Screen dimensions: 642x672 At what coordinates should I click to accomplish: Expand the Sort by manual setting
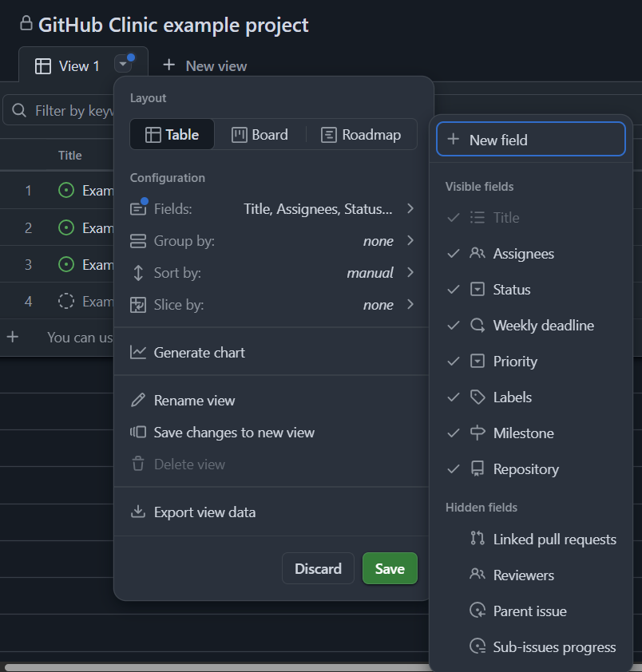pos(272,273)
